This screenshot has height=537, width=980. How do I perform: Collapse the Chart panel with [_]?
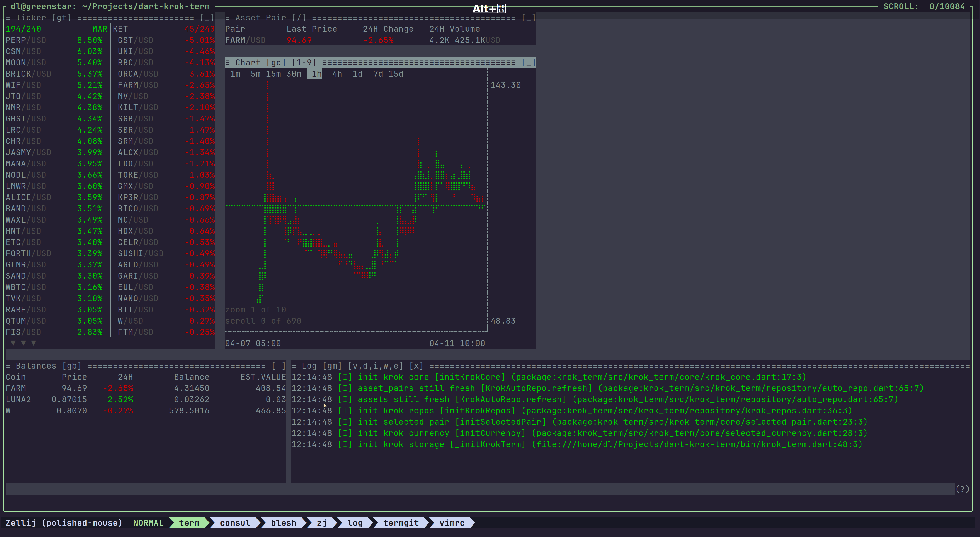point(529,63)
